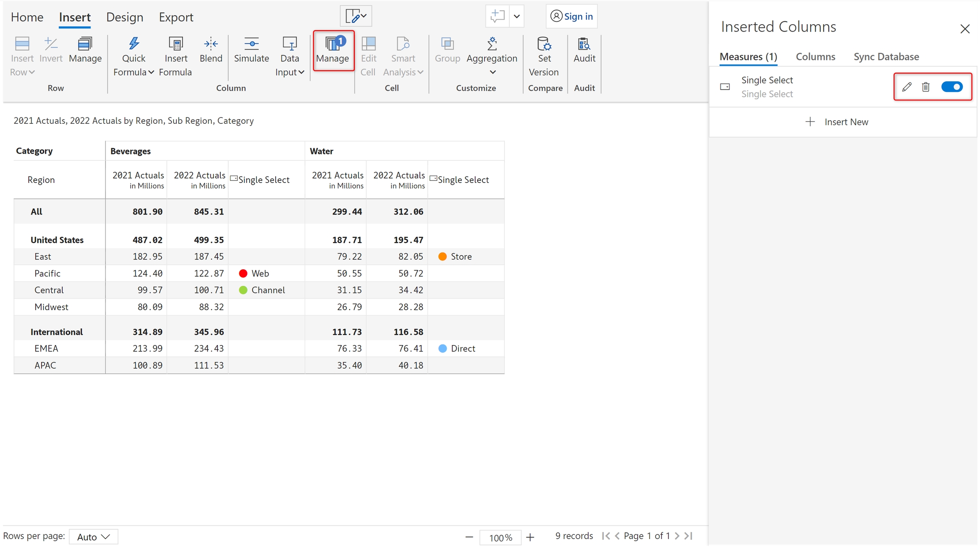Click the Set Version icon
Image resolution: width=980 pixels, height=548 pixels.
click(544, 44)
